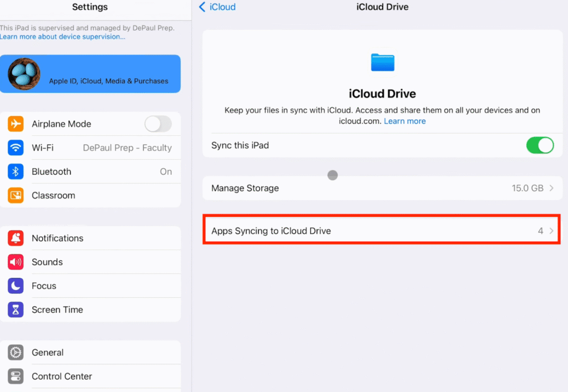The width and height of the screenshot is (568, 392).
Task: Open the Control Center settings row
Action: tap(90, 376)
